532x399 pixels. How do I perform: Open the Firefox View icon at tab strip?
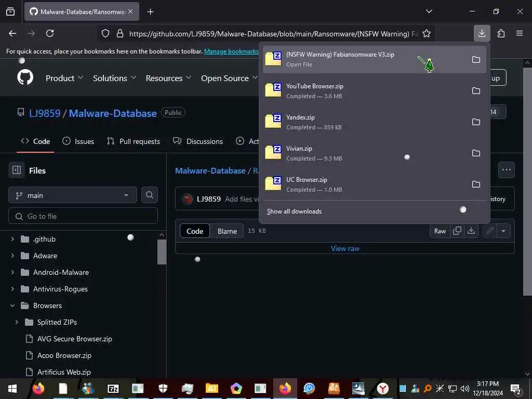10,11
